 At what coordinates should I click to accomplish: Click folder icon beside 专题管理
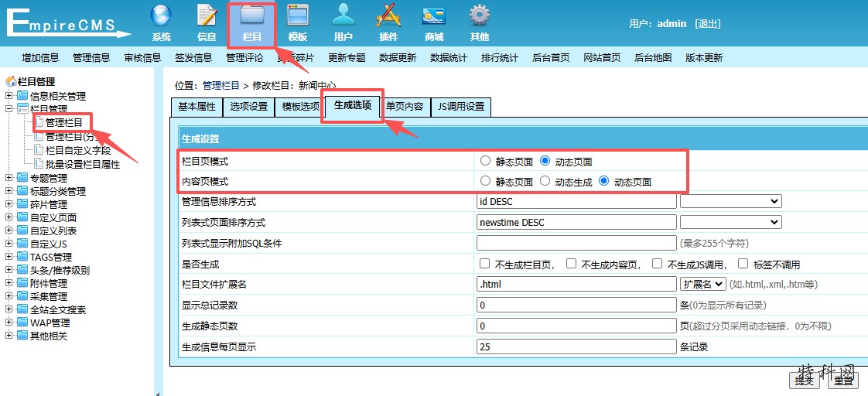[22, 178]
